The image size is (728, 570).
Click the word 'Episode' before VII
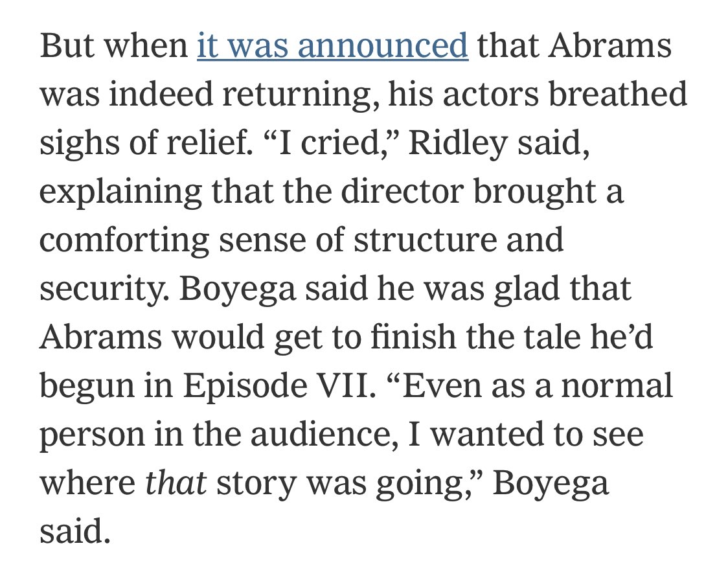tap(245, 386)
